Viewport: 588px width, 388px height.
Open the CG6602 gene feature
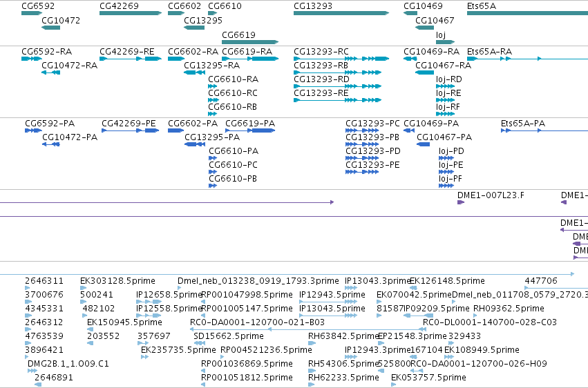[176, 13]
